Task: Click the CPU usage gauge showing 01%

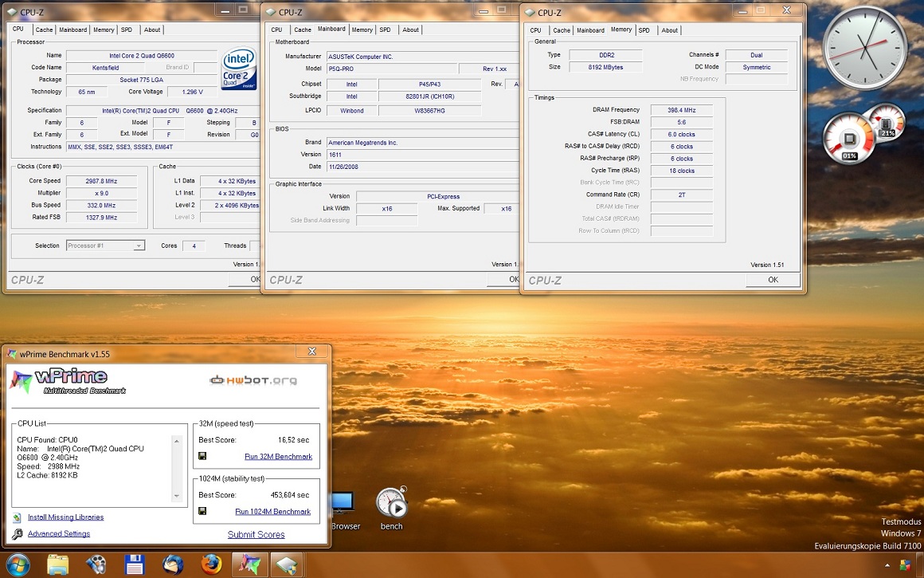Action: [848, 140]
